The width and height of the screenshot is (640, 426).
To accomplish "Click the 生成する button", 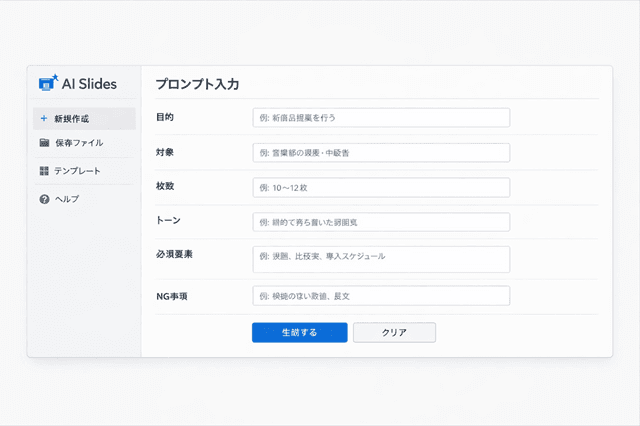I will click(300, 333).
